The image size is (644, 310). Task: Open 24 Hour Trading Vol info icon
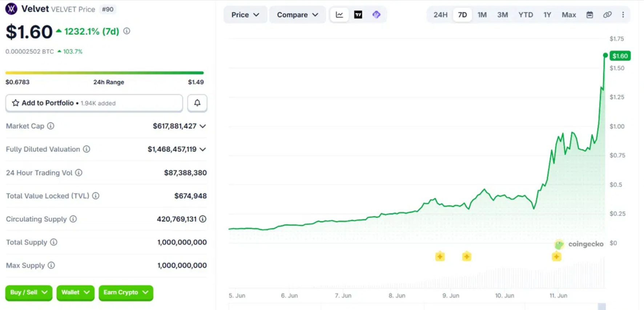tap(79, 173)
